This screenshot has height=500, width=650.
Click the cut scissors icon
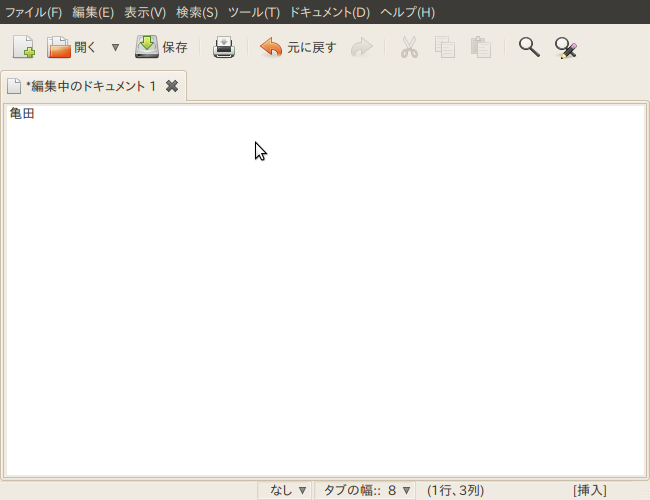(x=409, y=47)
